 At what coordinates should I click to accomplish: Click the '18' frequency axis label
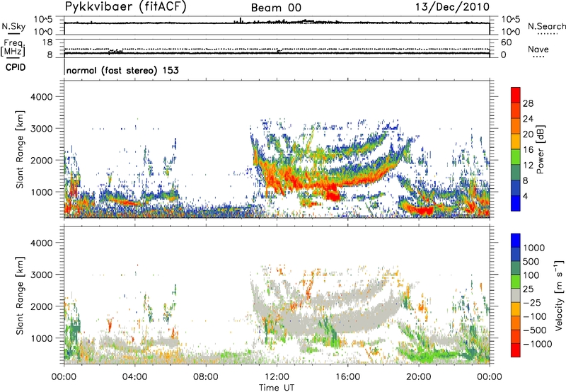click(47, 42)
